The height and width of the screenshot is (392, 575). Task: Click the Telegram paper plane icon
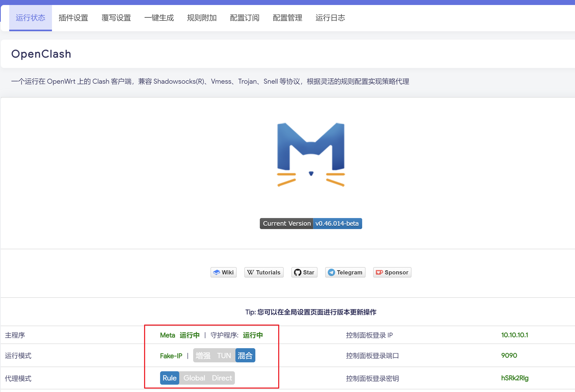[x=331, y=272]
